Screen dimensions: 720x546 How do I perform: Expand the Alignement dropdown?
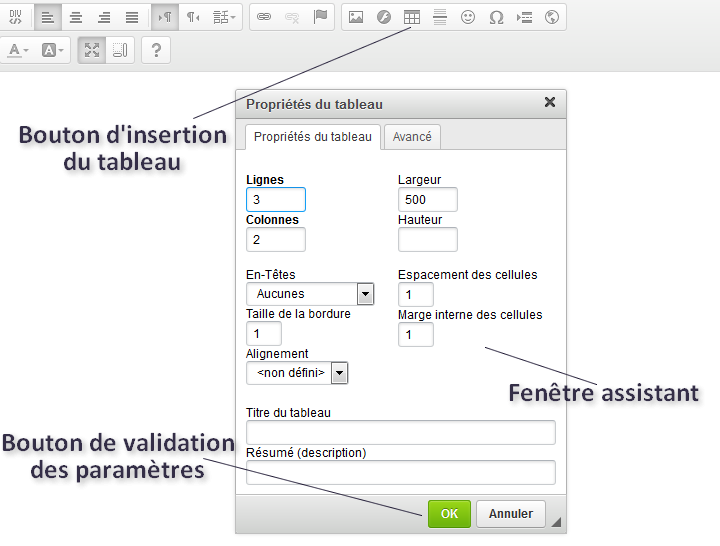(x=339, y=373)
